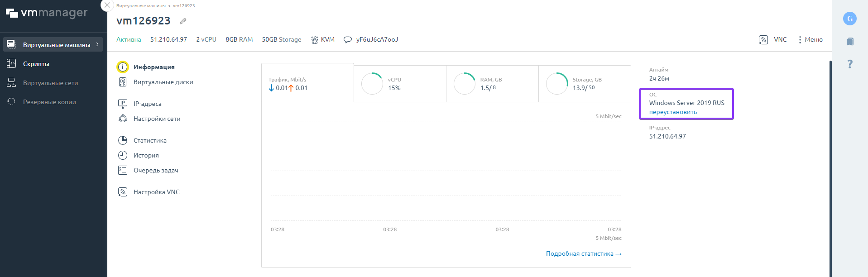
Task: Open the VNC console icon
Action: coord(763,40)
